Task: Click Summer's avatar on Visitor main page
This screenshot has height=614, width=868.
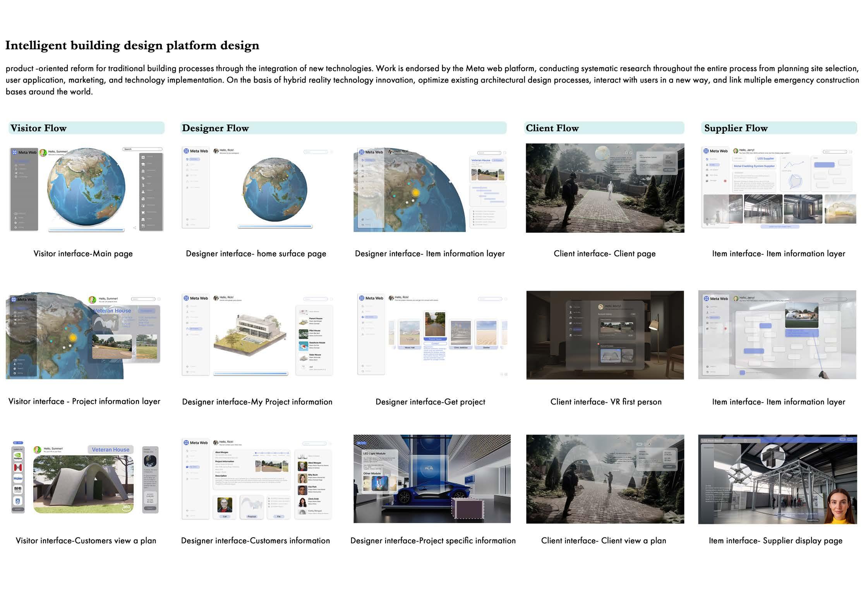Action: 43,153
